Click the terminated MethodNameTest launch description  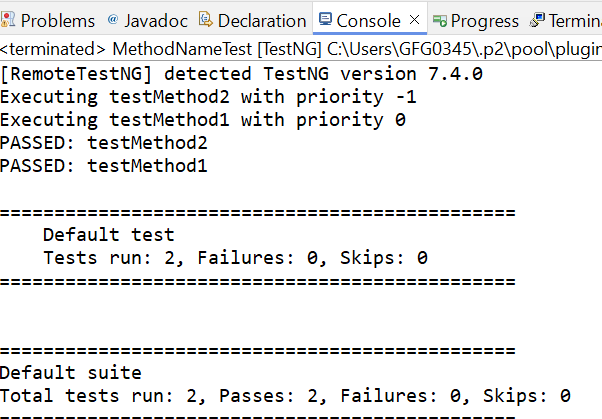click(301, 49)
